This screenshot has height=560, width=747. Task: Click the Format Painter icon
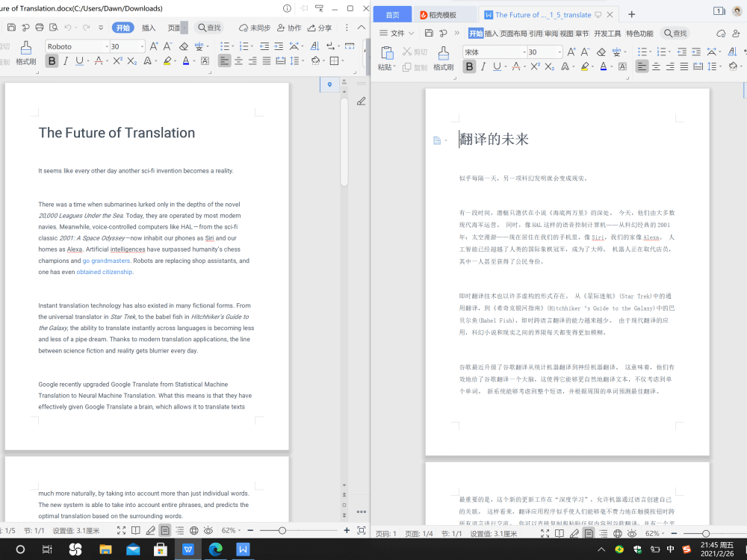tap(444, 52)
